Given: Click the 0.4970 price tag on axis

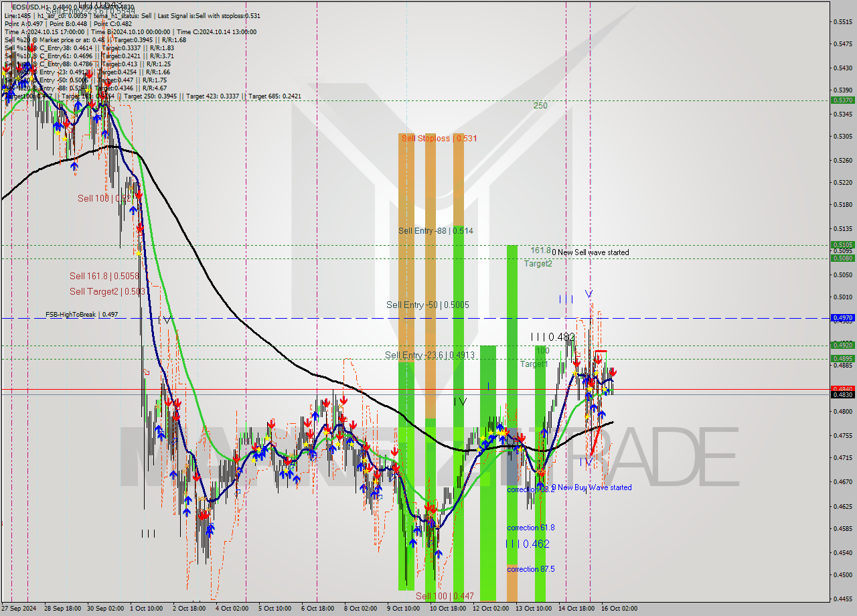Looking at the screenshot, I should click(842, 318).
